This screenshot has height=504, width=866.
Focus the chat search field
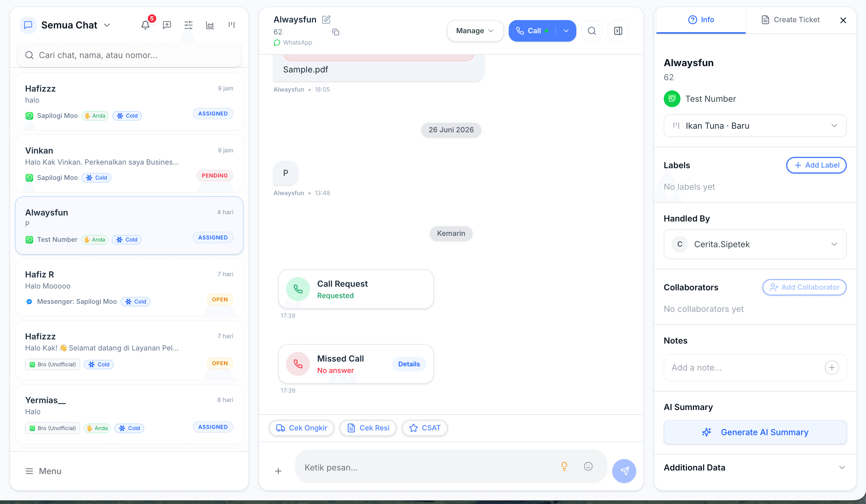129,55
